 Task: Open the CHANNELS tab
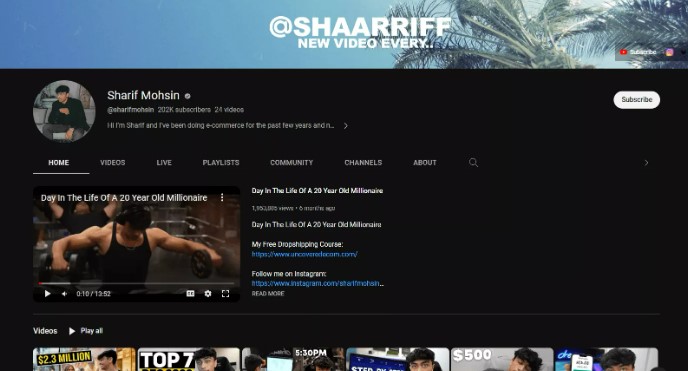click(363, 163)
